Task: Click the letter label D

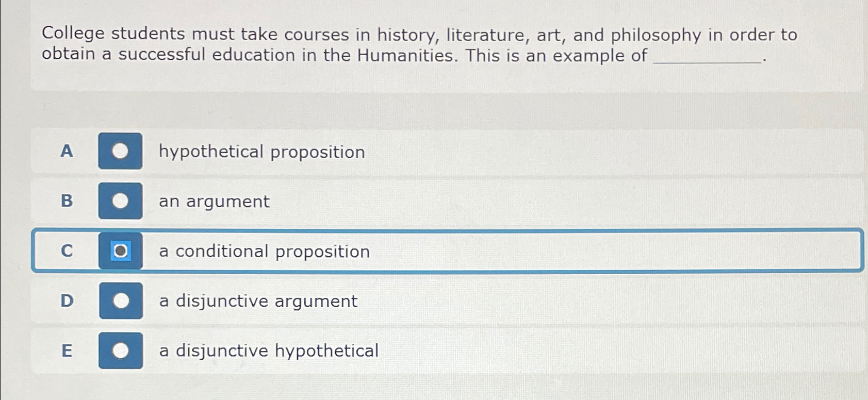Action: click(x=66, y=301)
